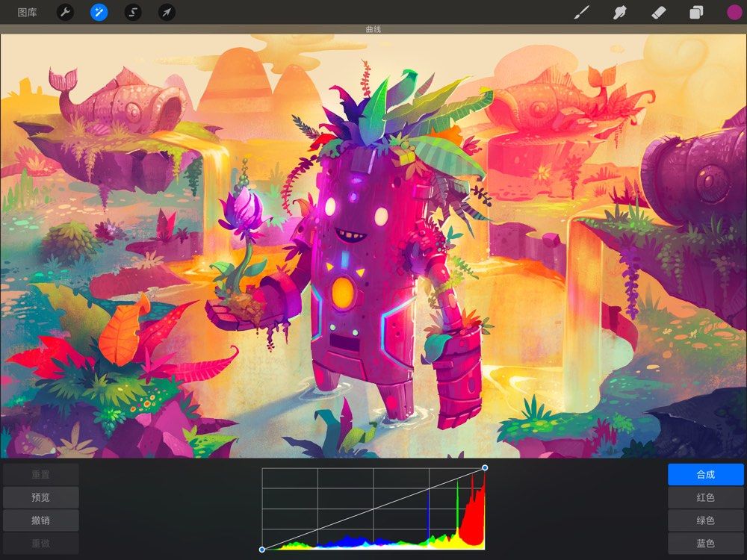Viewport: 747px width, 560px height.
Task: Select the Brush tool
Action: (x=582, y=13)
